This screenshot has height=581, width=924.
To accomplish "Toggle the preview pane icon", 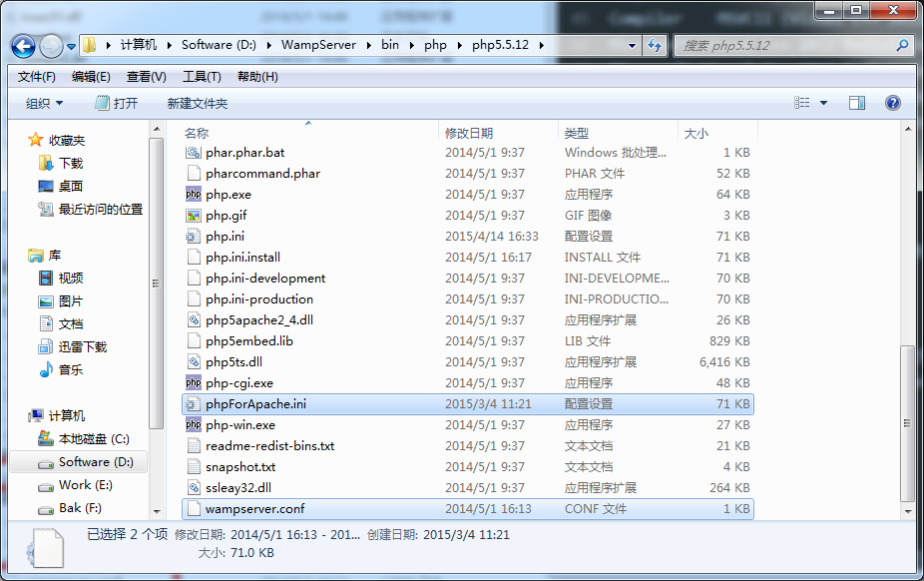I will click(857, 103).
